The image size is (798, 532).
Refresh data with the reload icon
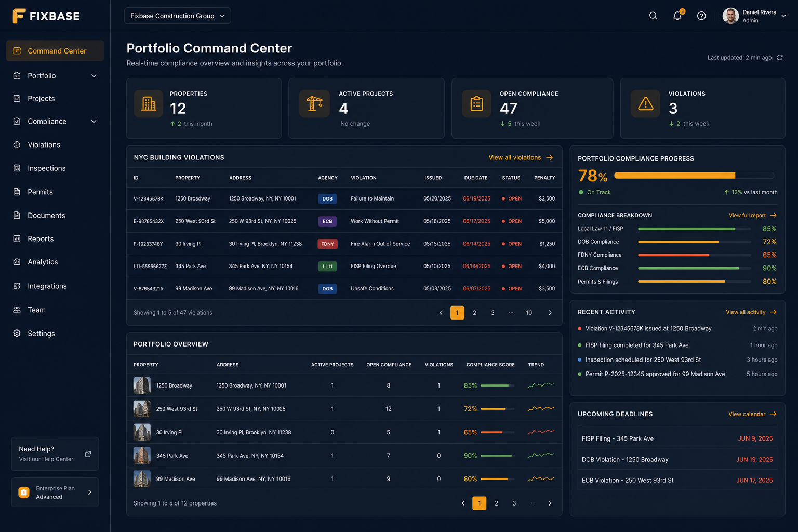[x=779, y=57]
